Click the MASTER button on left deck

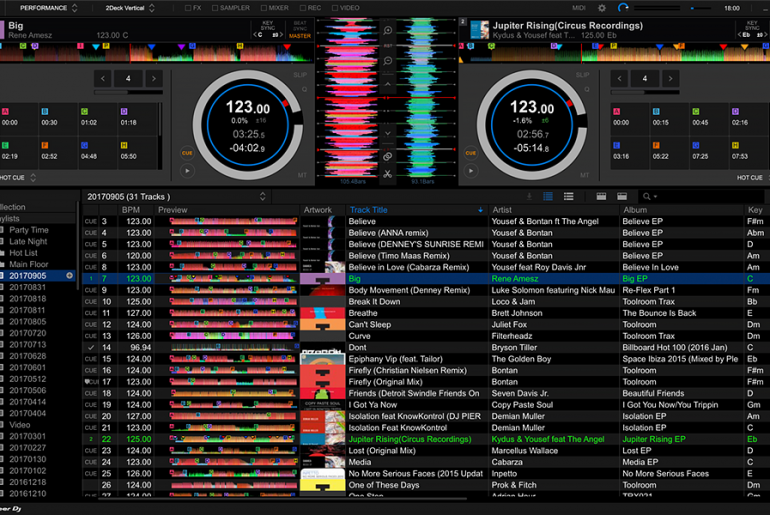pyautogui.click(x=300, y=37)
